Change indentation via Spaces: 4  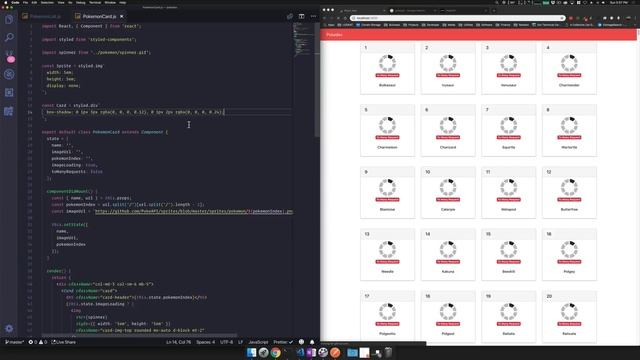pos(205,342)
